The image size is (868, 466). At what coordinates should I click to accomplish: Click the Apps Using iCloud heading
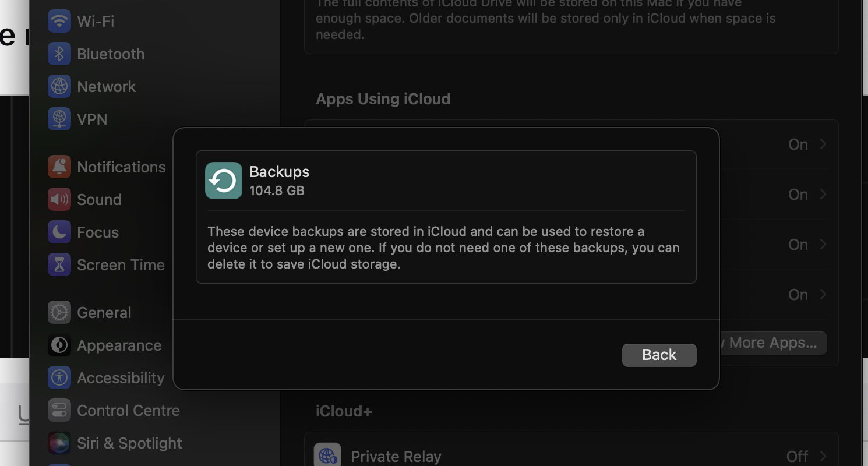pos(383,99)
